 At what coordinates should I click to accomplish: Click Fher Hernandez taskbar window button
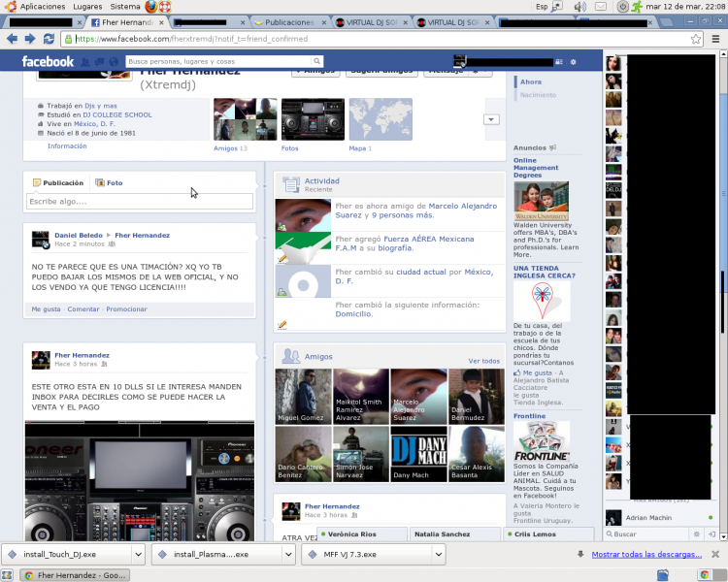(x=75, y=575)
